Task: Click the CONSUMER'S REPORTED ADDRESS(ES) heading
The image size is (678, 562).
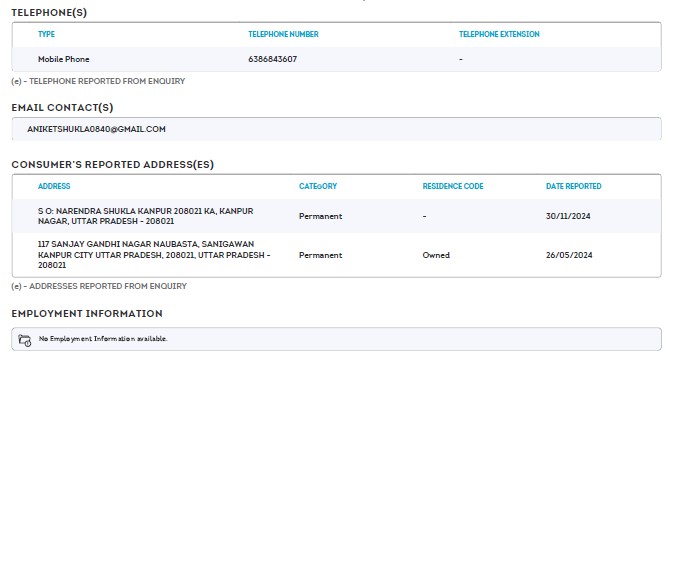Action: tap(112, 164)
